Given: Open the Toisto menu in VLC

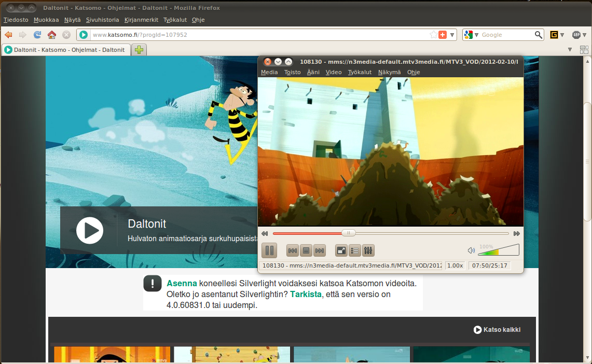Looking at the screenshot, I should click(292, 72).
